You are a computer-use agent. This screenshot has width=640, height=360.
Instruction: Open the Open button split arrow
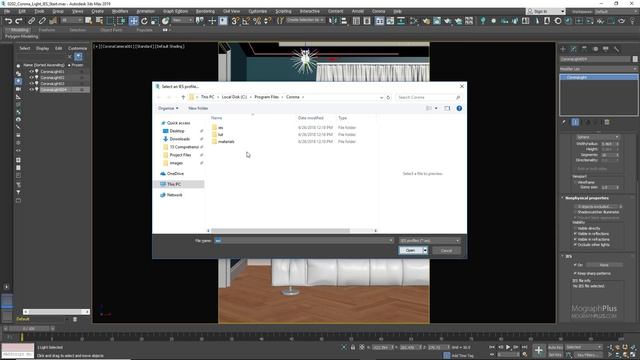[425, 250]
